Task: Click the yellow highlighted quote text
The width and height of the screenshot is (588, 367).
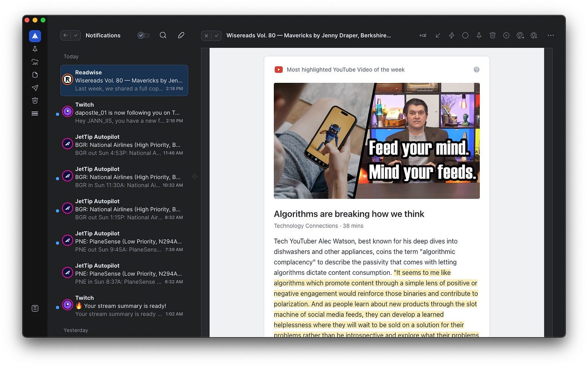Action: pyautogui.click(x=376, y=304)
